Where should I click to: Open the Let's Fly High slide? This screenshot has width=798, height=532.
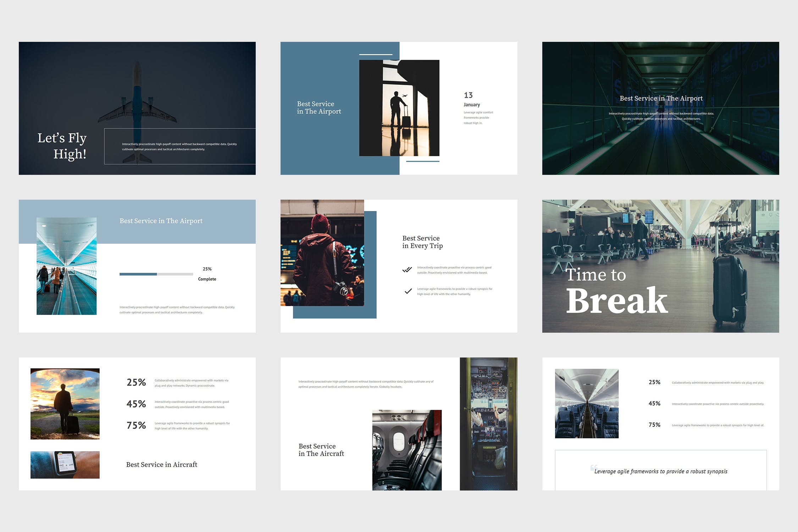(137, 108)
